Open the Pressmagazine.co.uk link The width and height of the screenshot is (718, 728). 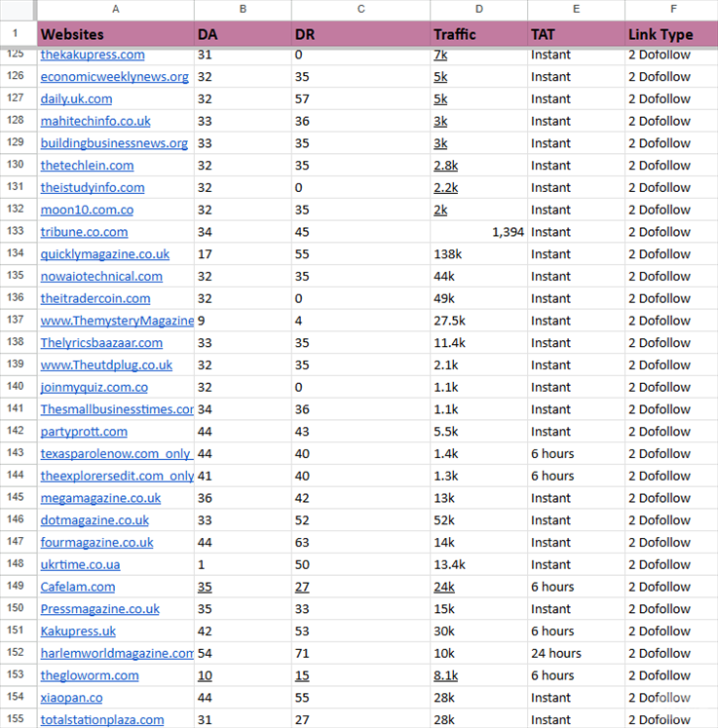point(99,609)
